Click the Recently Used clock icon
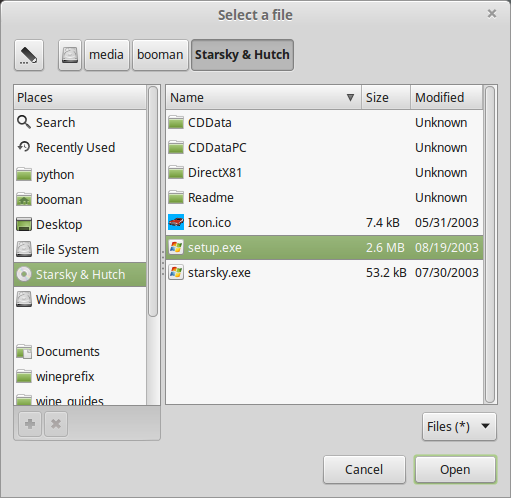Image resolution: width=511 pixels, height=498 pixels. pos(24,147)
